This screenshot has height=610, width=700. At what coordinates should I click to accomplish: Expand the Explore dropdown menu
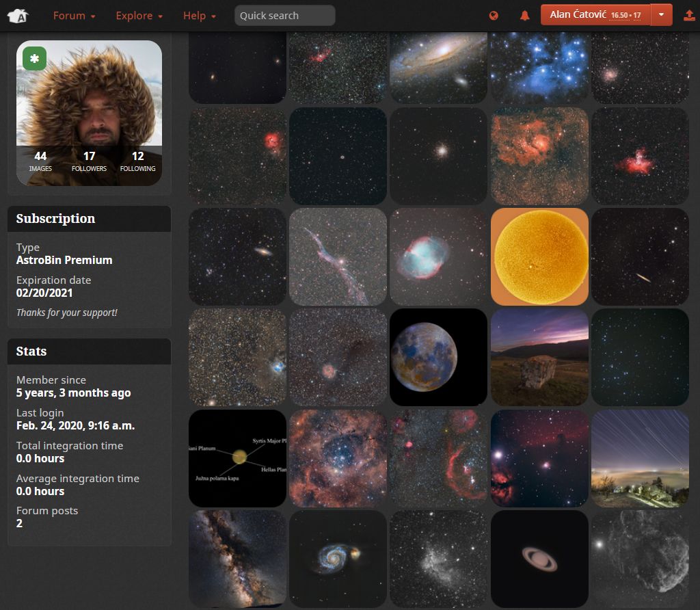(139, 16)
